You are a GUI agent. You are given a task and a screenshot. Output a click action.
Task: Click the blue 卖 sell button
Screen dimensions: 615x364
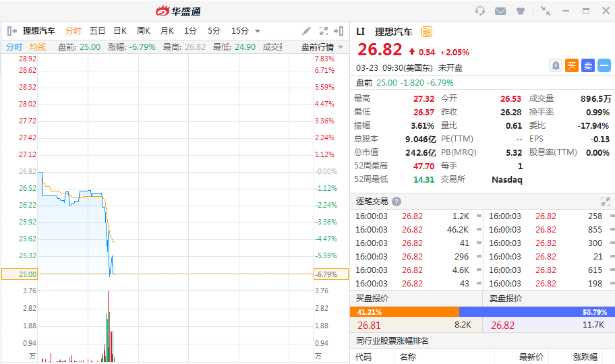[x=588, y=65]
